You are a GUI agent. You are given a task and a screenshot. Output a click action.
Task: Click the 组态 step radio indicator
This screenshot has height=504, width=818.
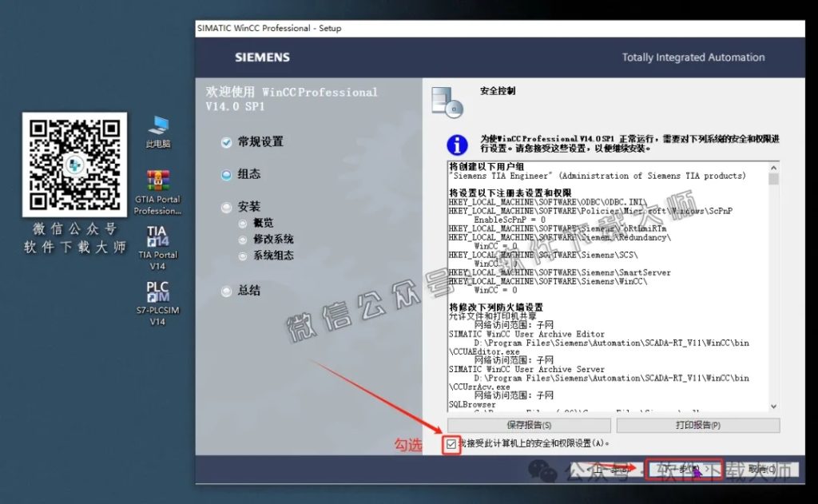(226, 174)
